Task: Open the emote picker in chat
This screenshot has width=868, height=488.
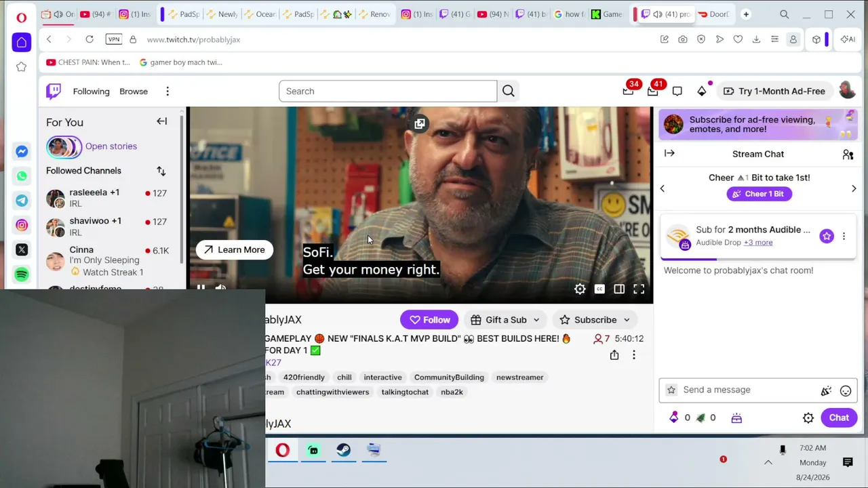Action: tap(846, 390)
